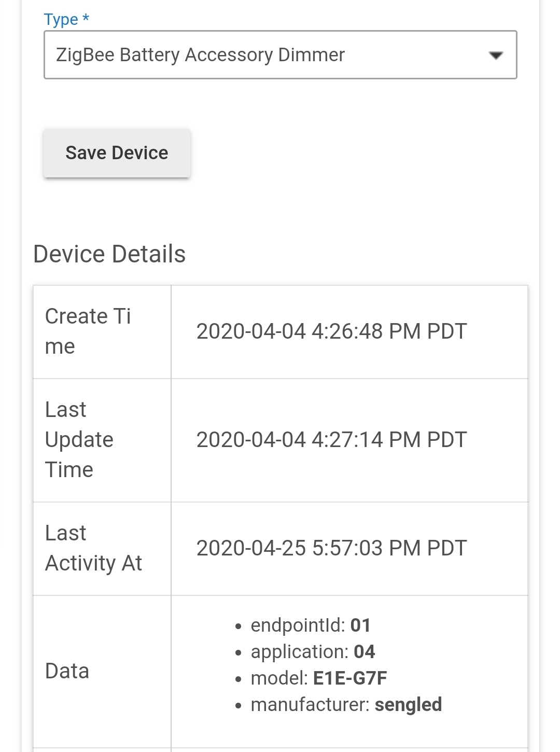Click the Data row label
The height and width of the screenshot is (752, 560).
(x=67, y=671)
